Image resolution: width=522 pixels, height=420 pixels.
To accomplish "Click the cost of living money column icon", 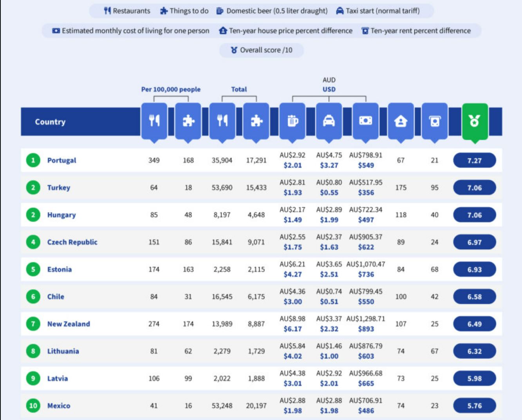I will [x=366, y=121].
